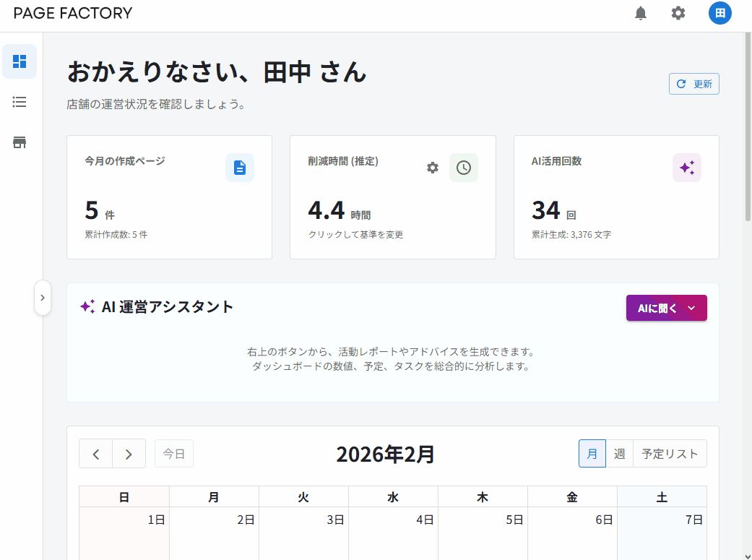Click the notification bell icon
The width and height of the screenshot is (752, 560).
(x=640, y=13)
